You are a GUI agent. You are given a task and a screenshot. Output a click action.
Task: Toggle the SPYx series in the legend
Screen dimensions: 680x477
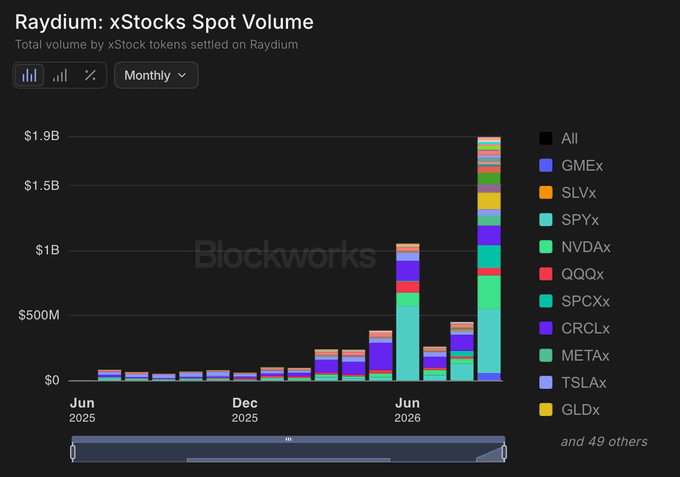569,219
